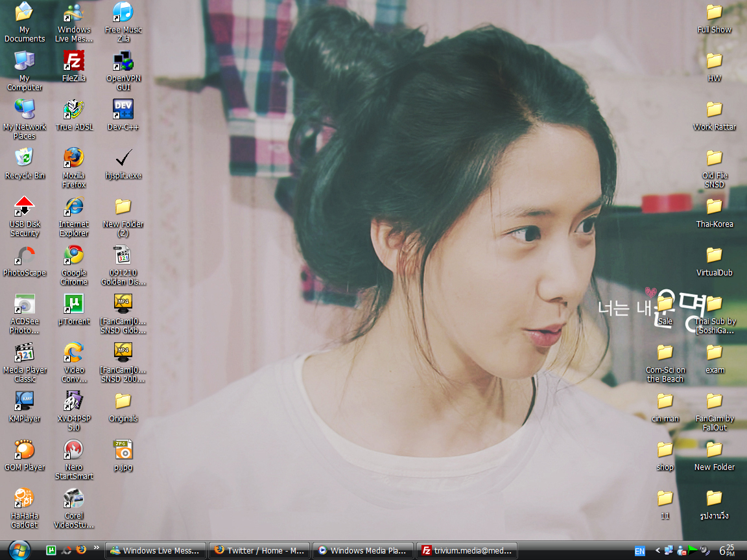Viewport: 747px width, 560px height.
Task: Select the Full Show folder
Action: click(x=714, y=17)
